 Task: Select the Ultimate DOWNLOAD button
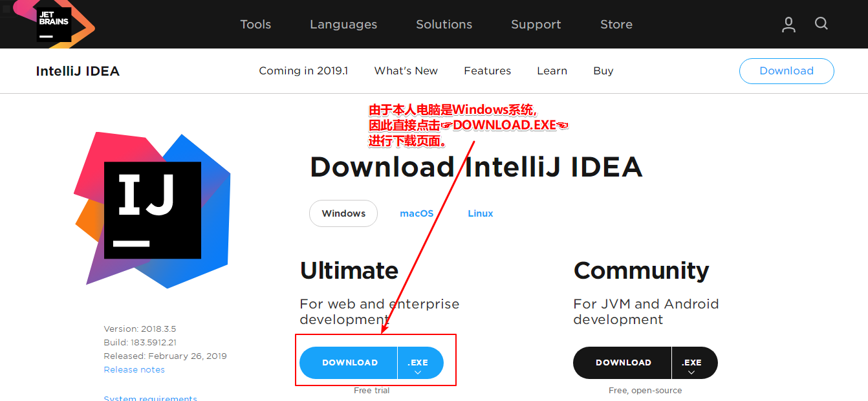pyautogui.click(x=349, y=363)
